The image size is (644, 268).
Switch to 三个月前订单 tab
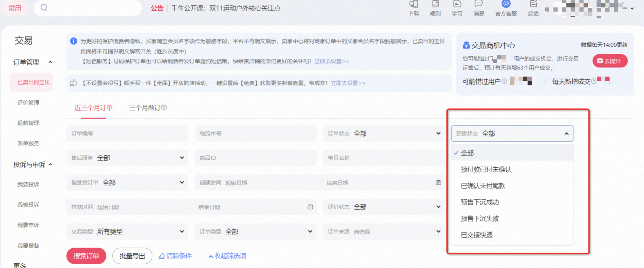pos(148,108)
